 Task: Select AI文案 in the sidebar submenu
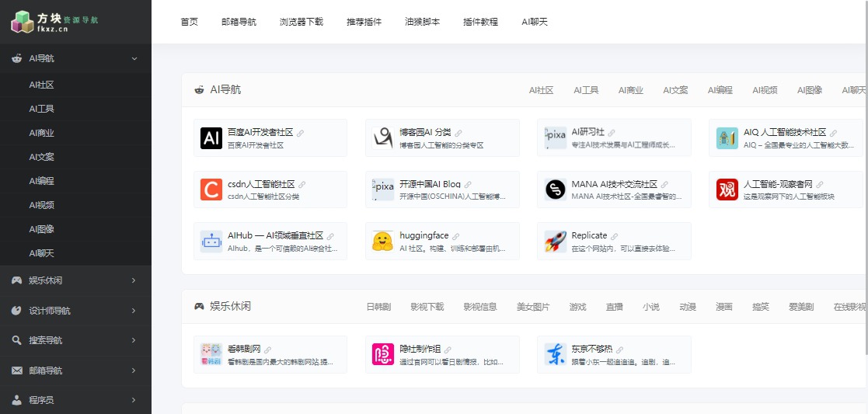41,157
